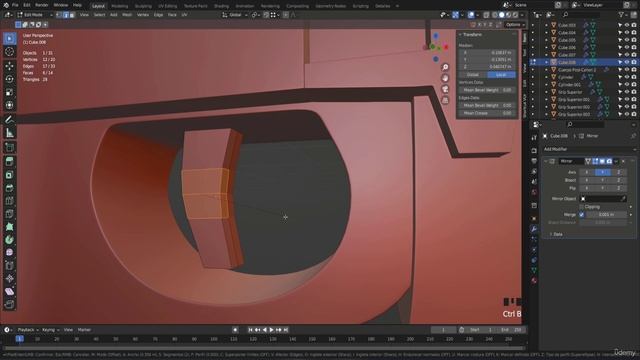640x360 pixels.
Task: Select the Extrude Region tool
Action: [9, 162]
